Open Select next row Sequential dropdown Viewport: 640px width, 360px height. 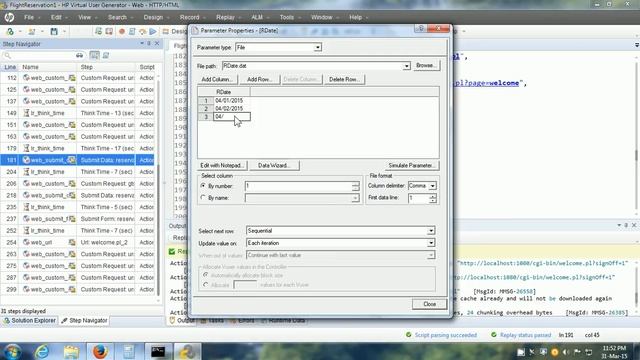(x=431, y=231)
